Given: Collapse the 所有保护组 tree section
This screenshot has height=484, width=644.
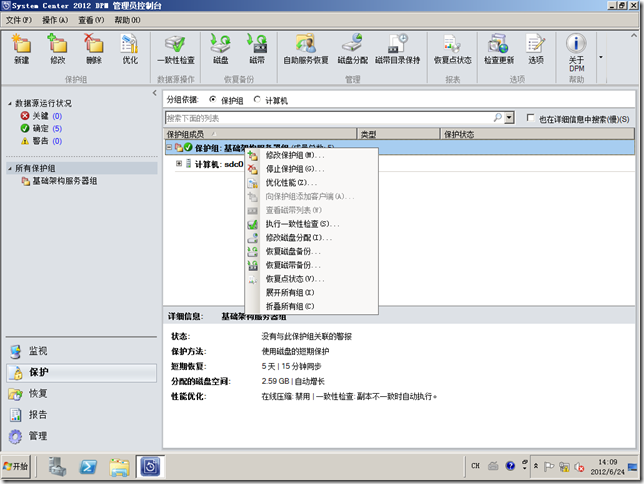Looking at the screenshot, I should pos(9,168).
